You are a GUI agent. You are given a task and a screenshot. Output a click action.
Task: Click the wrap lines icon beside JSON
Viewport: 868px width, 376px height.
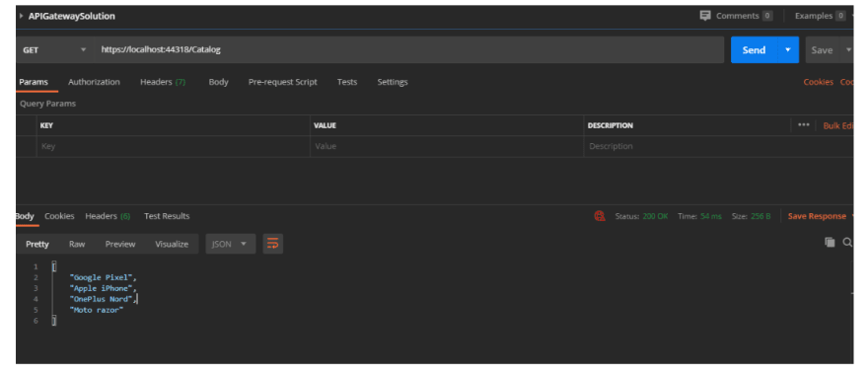pyautogui.click(x=273, y=244)
